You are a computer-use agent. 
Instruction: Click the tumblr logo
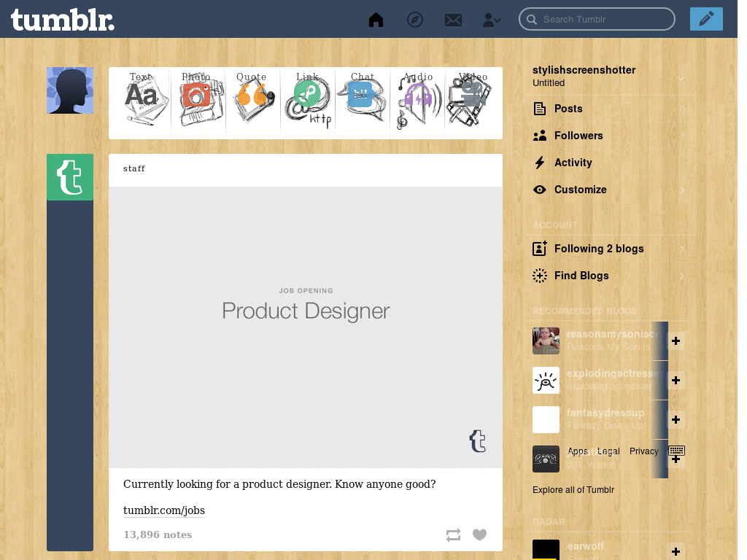tap(63, 20)
